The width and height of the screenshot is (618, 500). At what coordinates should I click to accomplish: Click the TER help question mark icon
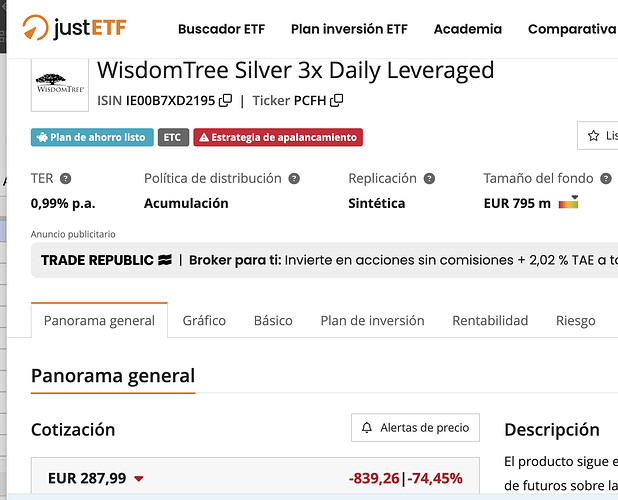(66, 178)
